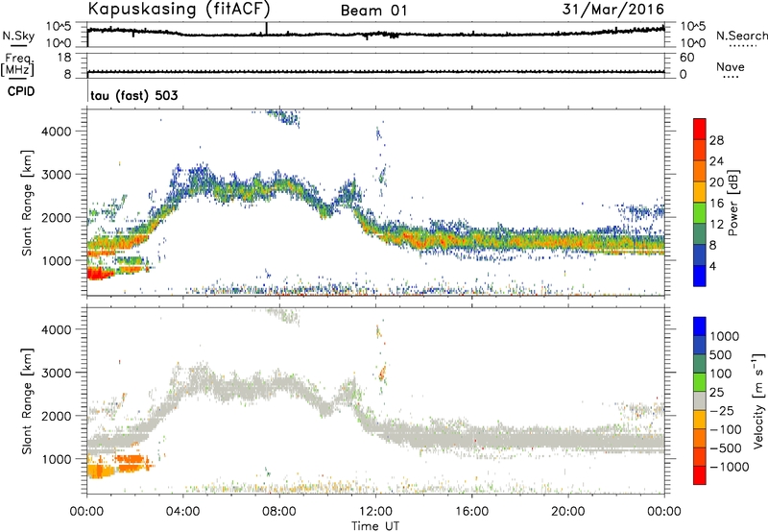Viewport: 768px width, 532px height.
Task: Click the noise spike near 07:30 in N.Sky plot
Action: point(267,29)
